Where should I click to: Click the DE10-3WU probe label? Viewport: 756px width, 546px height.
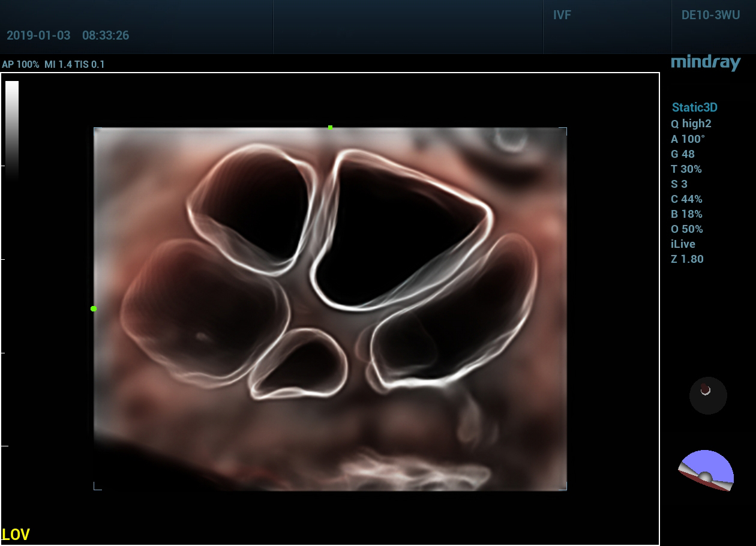point(710,16)
